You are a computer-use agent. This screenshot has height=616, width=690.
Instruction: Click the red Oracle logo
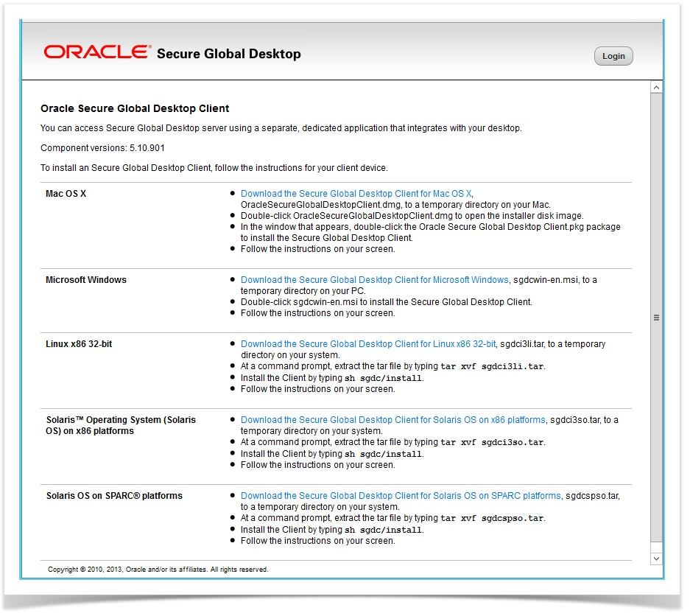pyautogui.click(x=96, y=52)
